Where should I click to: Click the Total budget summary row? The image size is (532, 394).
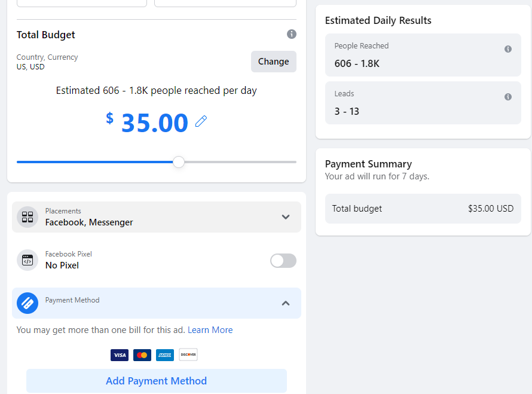[423, 209]
